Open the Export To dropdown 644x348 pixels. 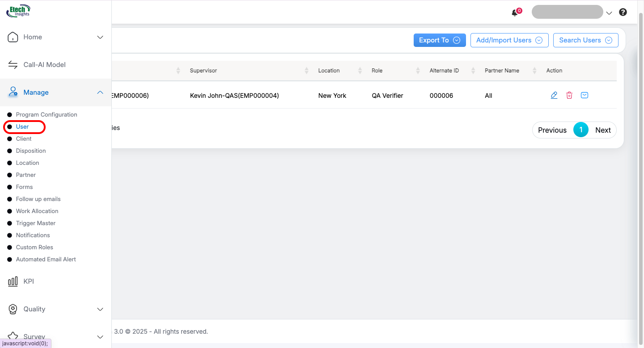(439, 40)
